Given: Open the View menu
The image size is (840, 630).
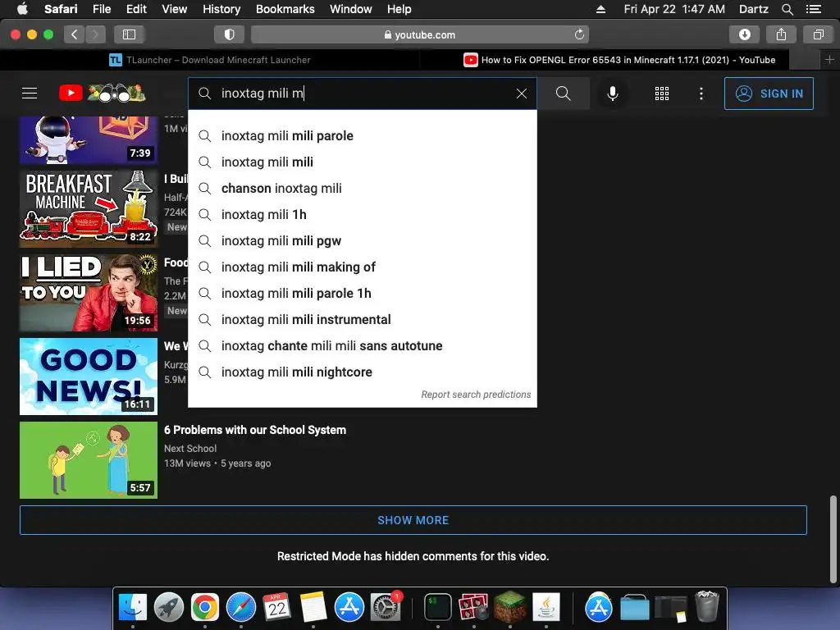Looking at the screenshot, I should (174, 9).
